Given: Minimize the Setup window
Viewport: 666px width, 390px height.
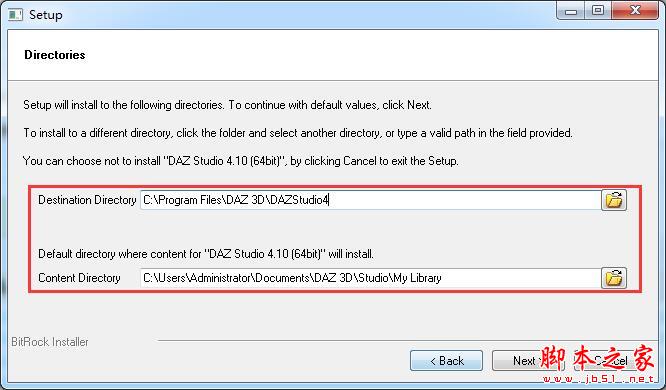Looking at the screenshot, I should click(571, 11).
